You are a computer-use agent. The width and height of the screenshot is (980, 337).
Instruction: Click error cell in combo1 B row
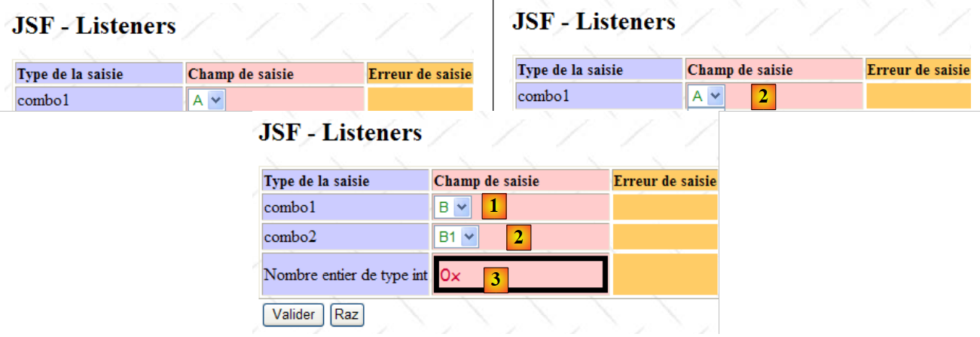(664, 207)
